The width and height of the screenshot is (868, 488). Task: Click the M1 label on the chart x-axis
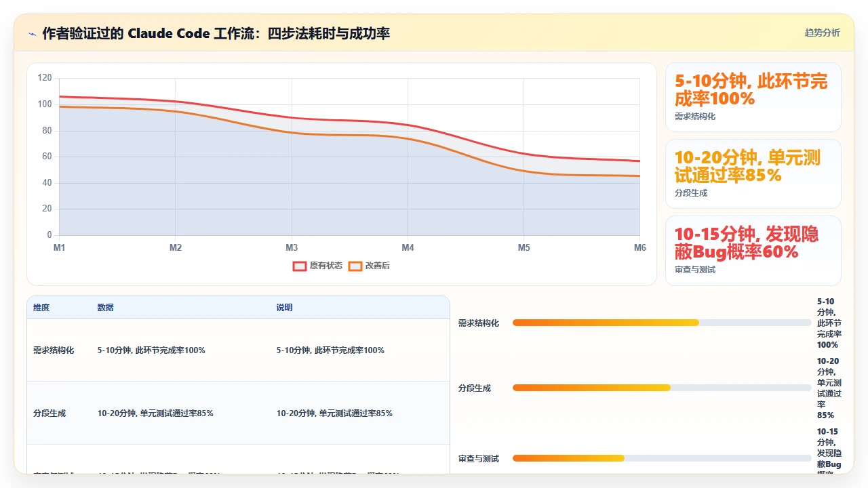click(60, 248)
